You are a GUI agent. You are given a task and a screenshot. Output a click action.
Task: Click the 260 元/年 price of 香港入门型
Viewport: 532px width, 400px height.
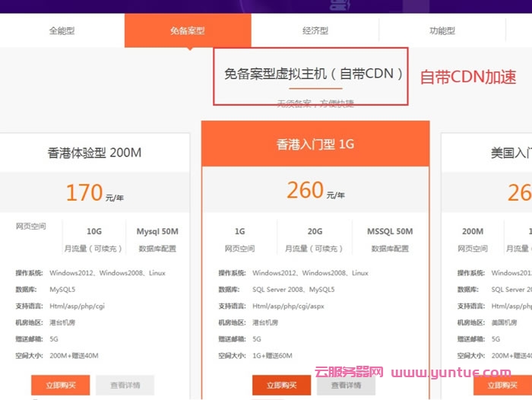click(315, 191)
